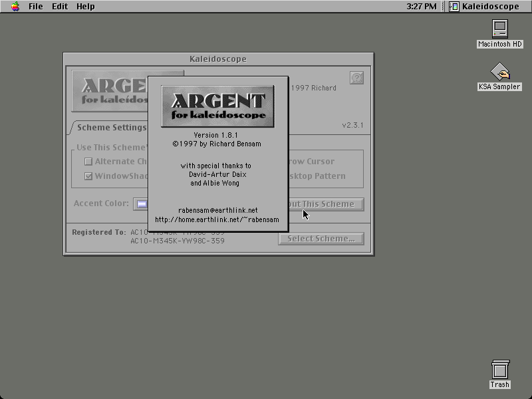Viewport: 532px width, 399px height.
Task: Click the Registered To label
Action: [x=98, y=232]
